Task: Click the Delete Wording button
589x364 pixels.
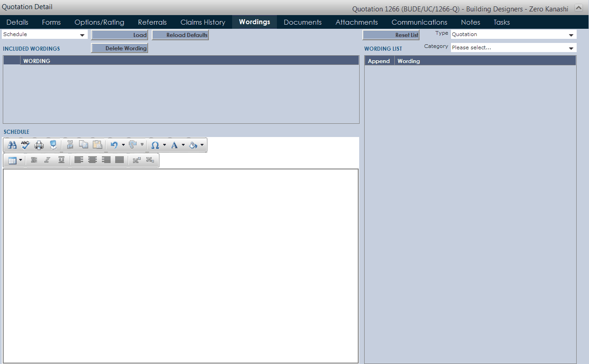Action: (120, 48)
